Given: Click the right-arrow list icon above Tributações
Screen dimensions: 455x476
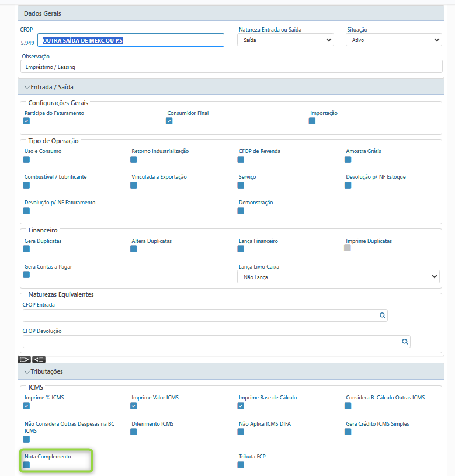Looking at the screenshot, I should (24, 359).
